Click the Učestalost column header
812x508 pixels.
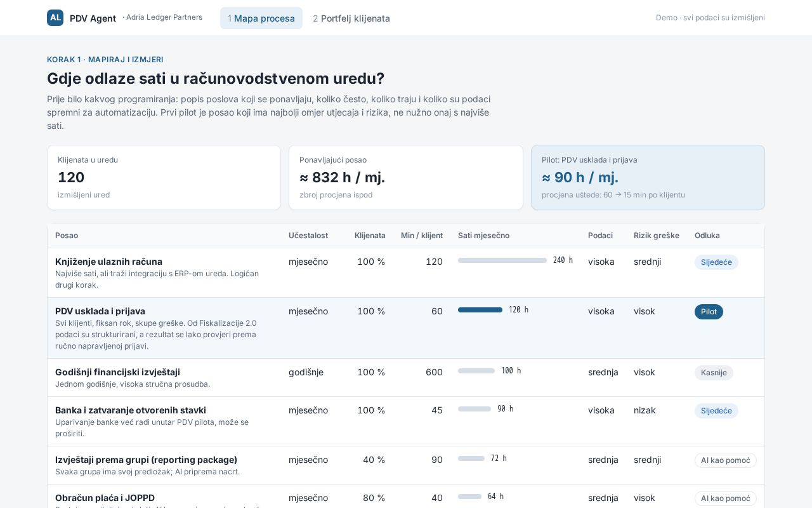308,236
